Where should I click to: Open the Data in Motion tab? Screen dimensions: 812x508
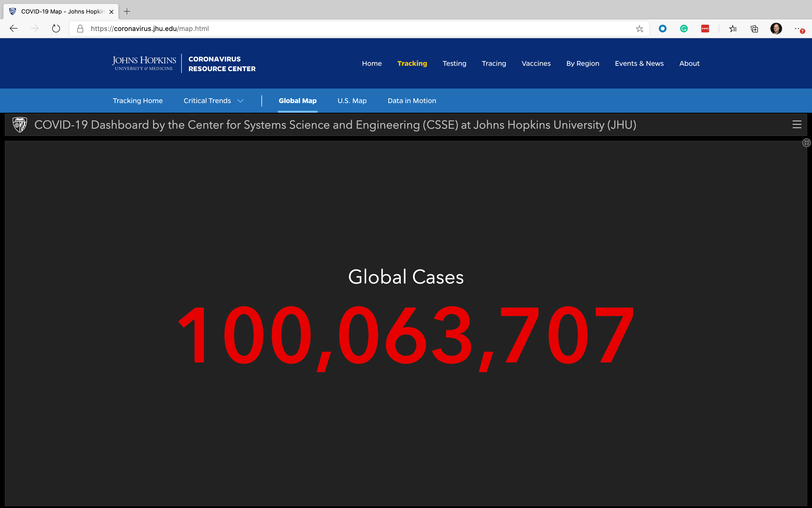click(412, 101)
